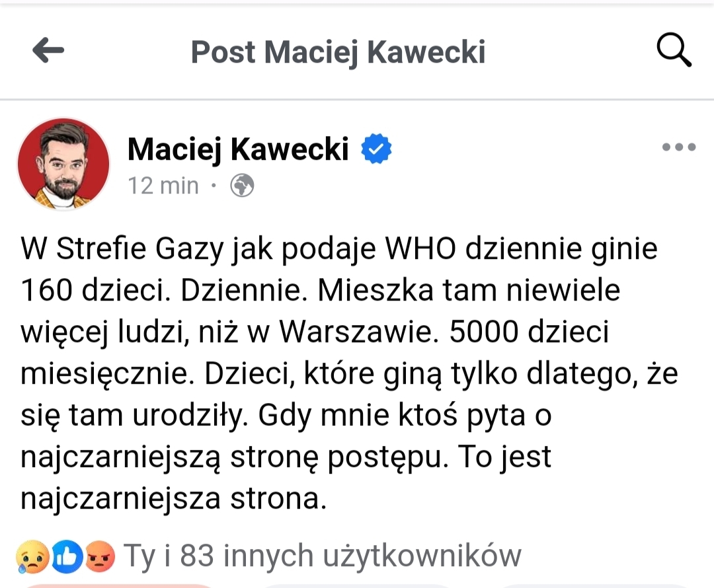Screen dimensions: 714x588
Task: Tap the angry red reaction emoji
Action: coord(100,557)
